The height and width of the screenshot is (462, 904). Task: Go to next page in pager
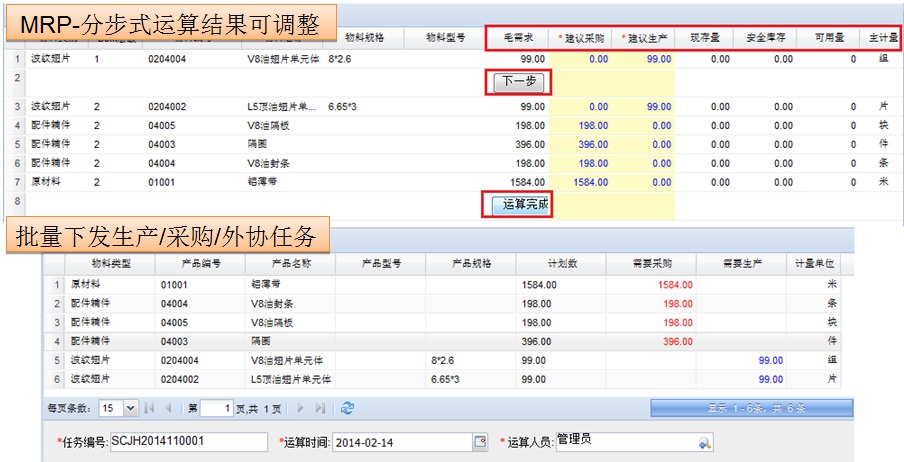coord(301,408)
